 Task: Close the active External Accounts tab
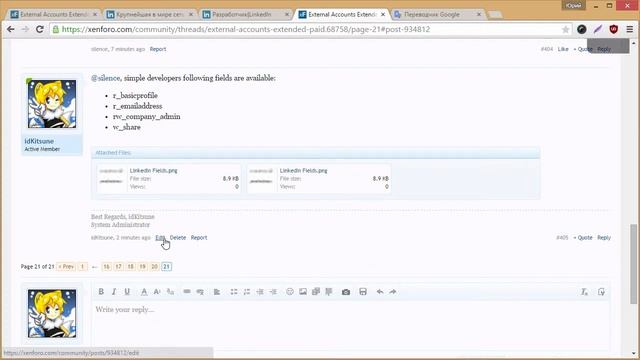[383, 14]
